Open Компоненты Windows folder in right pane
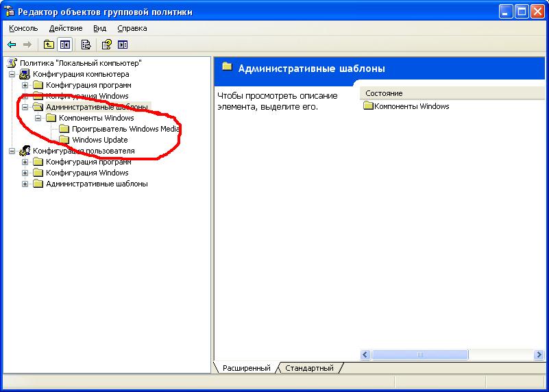Image resolution: width=549 pixels, height=392 pixels. click(411, 106)
